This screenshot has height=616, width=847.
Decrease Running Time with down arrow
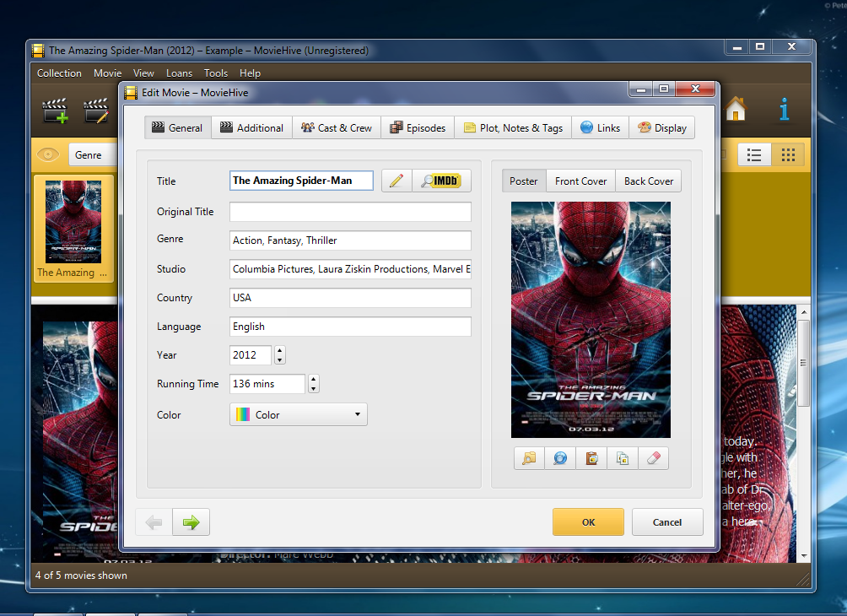point(313,388)
